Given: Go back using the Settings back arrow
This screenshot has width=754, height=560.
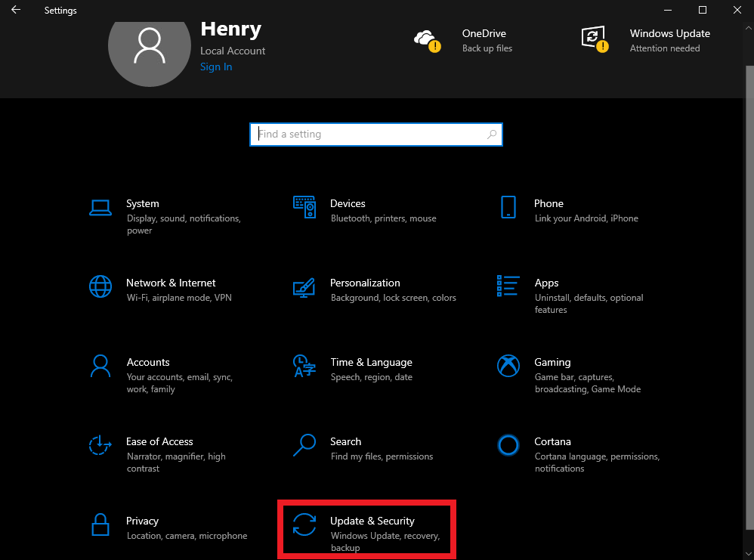Looking at the screenshot, I should [16, 10].
